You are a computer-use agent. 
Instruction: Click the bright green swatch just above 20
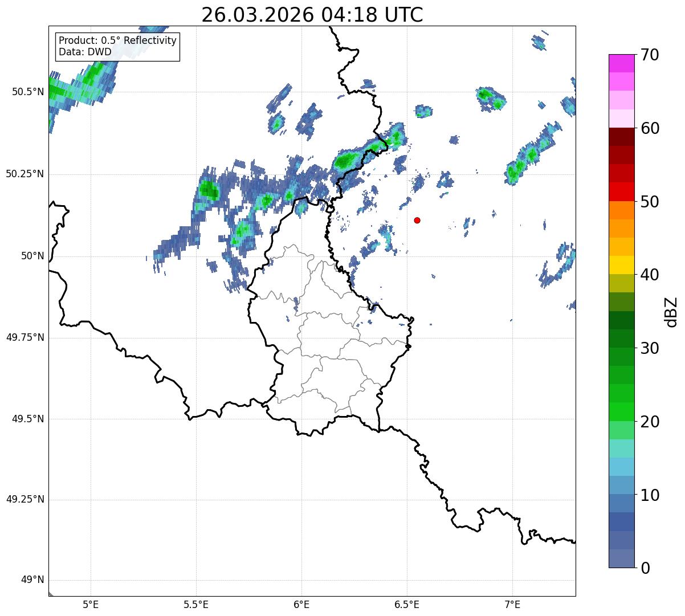(621, 412)
